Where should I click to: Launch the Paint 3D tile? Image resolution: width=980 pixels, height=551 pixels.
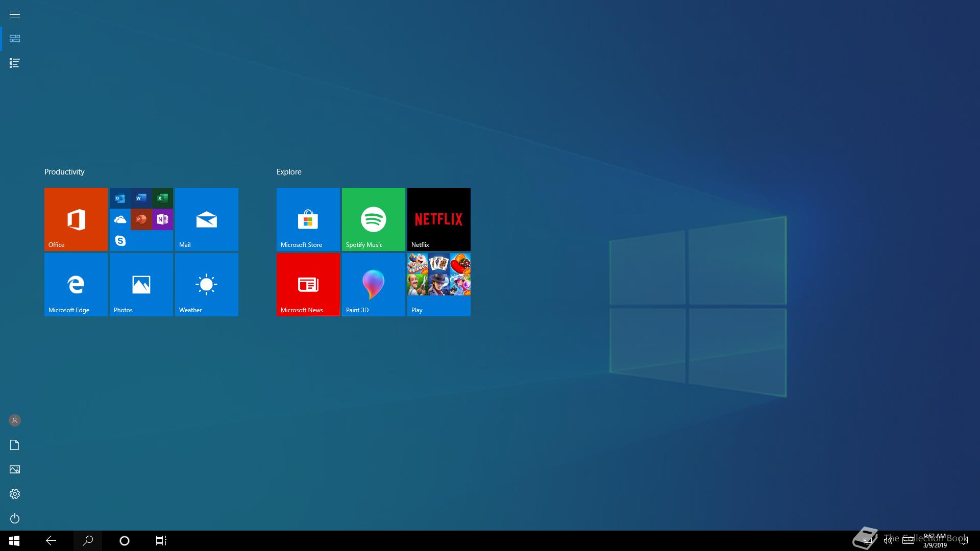(374, 285)
